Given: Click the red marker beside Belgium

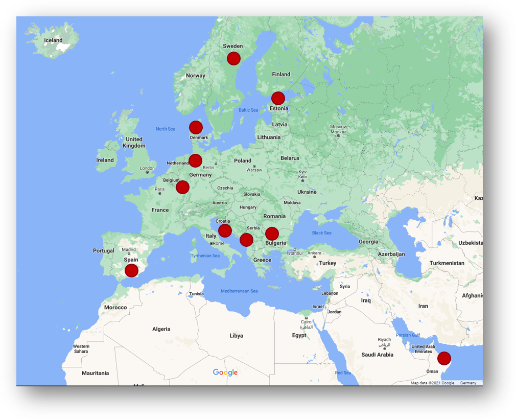Looking at the screenshot, I should click(182, 187).
